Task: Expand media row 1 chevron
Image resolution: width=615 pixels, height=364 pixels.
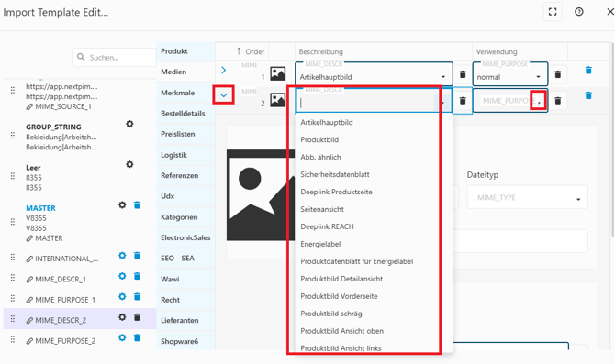Action: coord(224,70)
